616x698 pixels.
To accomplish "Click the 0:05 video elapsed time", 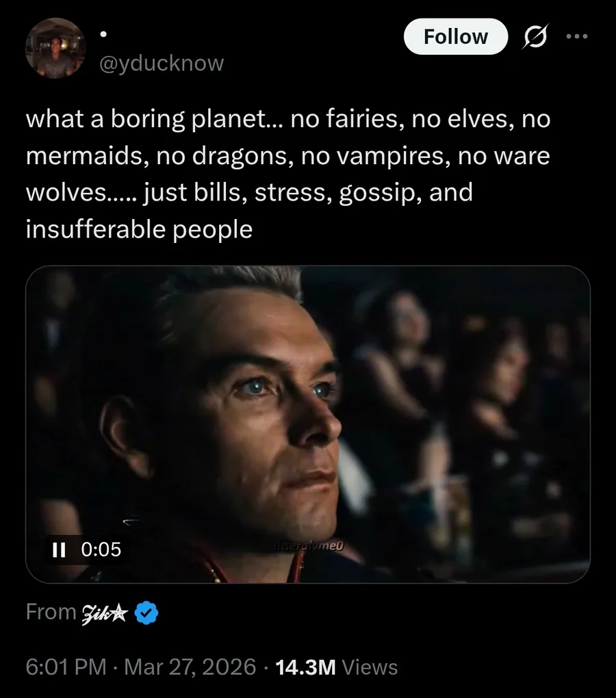I will [x=101, y=549].
